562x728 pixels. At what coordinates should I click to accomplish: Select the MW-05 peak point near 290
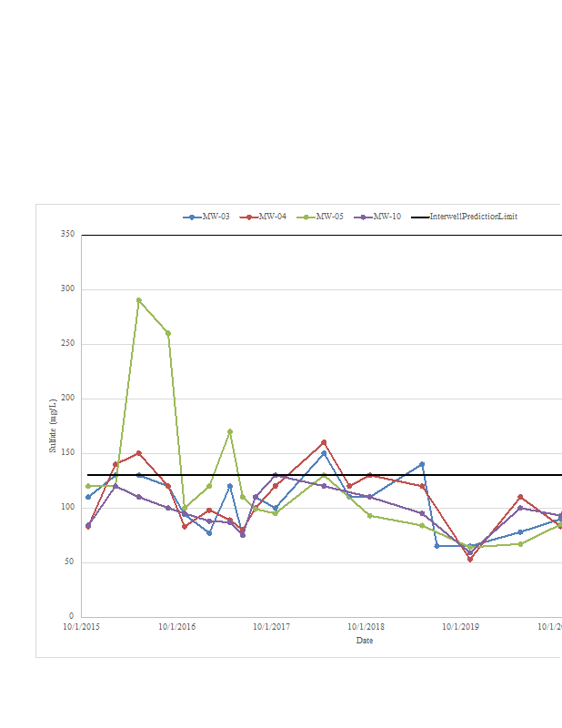(x=139, y=300)
